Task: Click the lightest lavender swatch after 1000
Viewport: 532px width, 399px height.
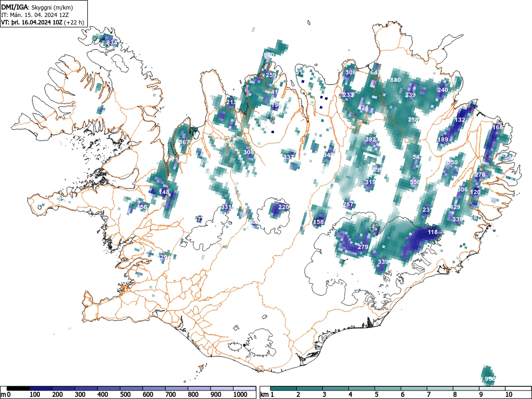Action: [x=244, y=388]
